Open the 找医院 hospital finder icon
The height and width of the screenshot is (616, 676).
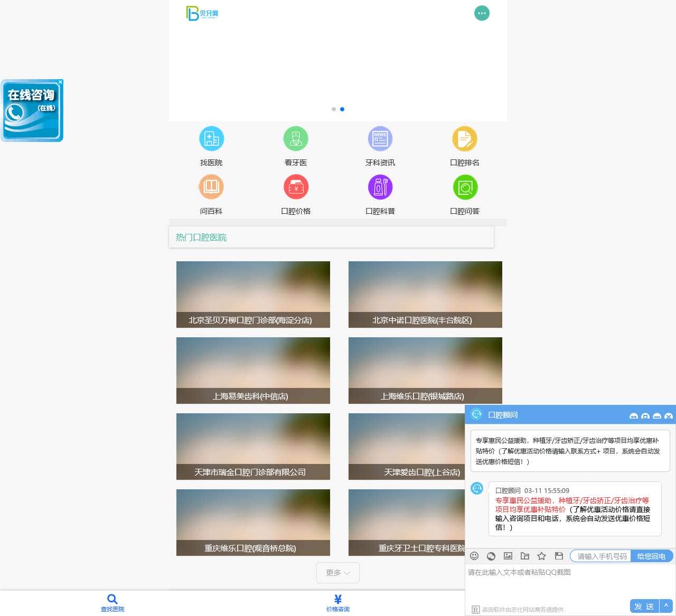tap(211, 139)
